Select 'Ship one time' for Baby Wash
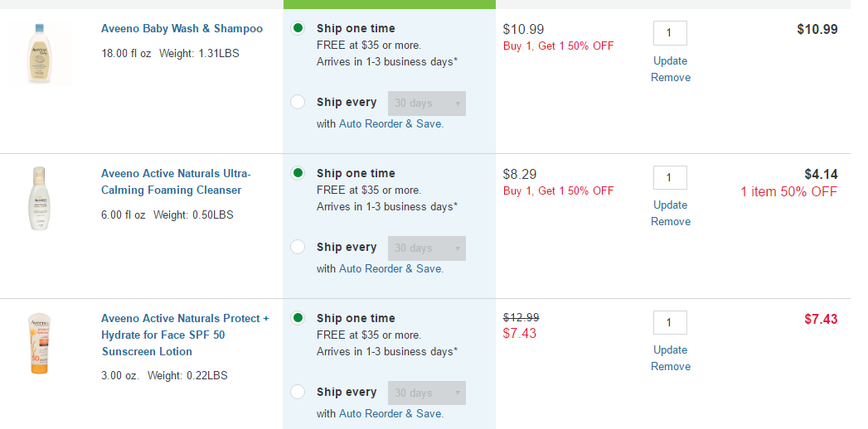The height and width of the screenshot is (429, 868). point(298,28)
